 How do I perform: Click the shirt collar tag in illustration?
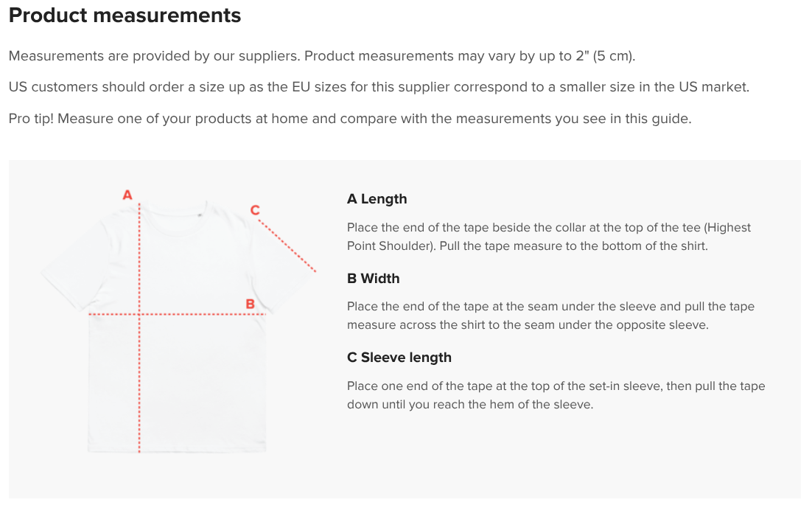point(200,215)
